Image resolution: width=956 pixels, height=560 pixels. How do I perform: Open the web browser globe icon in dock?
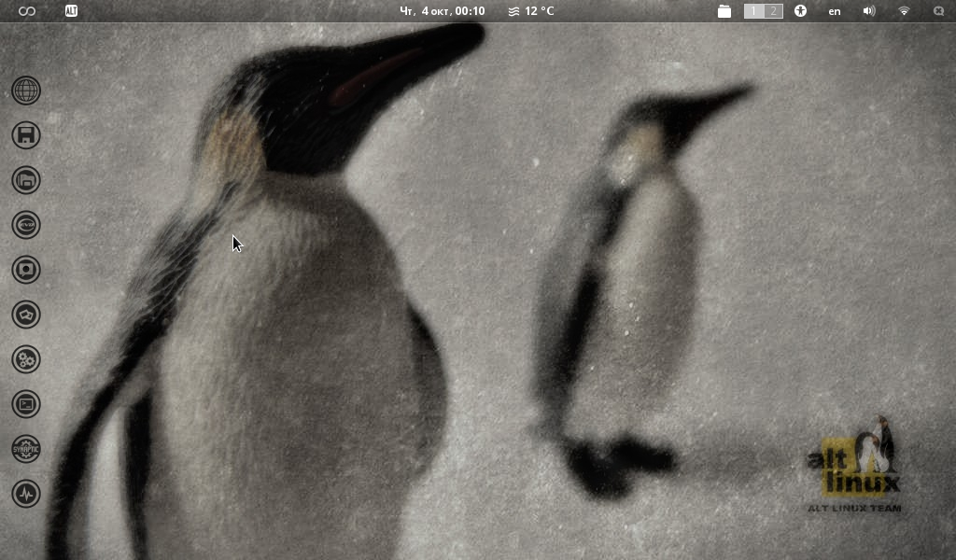(26, 91)
